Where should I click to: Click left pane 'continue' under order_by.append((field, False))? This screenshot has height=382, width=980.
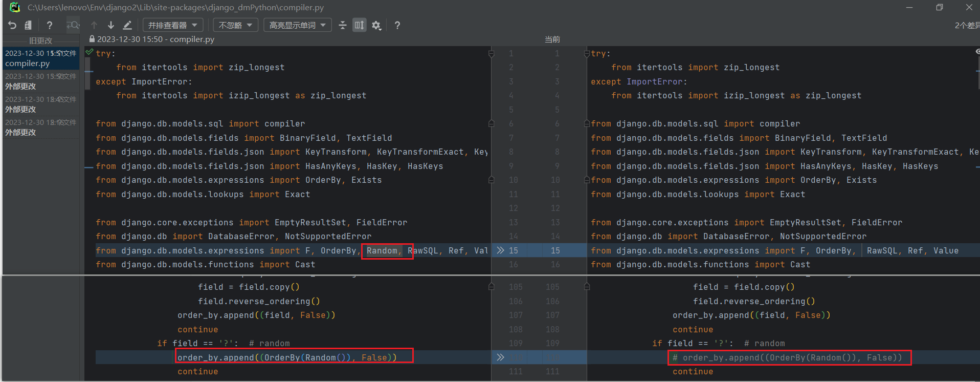click(198, 329)
